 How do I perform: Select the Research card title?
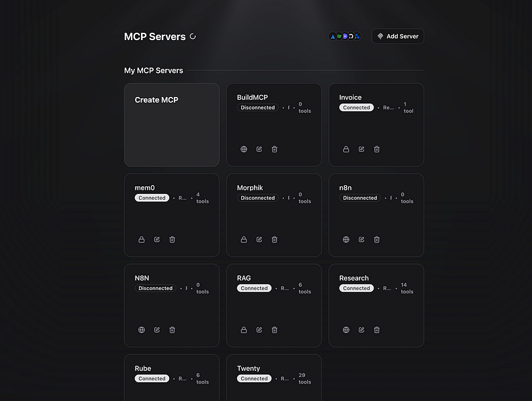coord(354,278)
